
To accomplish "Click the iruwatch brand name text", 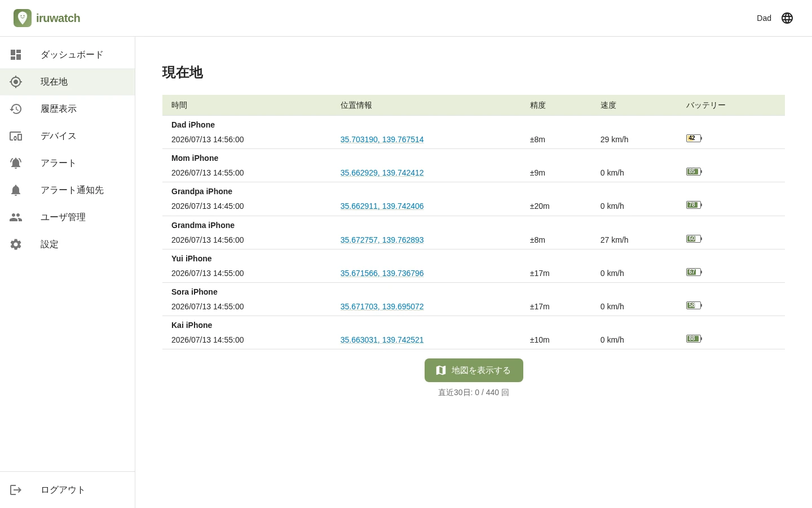I will 58,18.
